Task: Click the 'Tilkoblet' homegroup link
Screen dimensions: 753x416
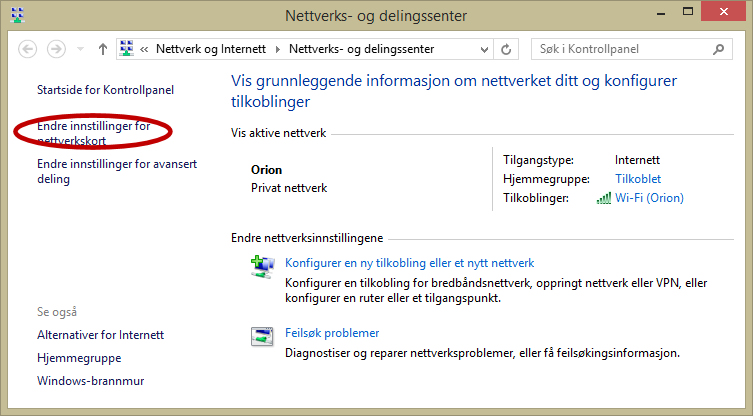Action: tap(638, 179)
